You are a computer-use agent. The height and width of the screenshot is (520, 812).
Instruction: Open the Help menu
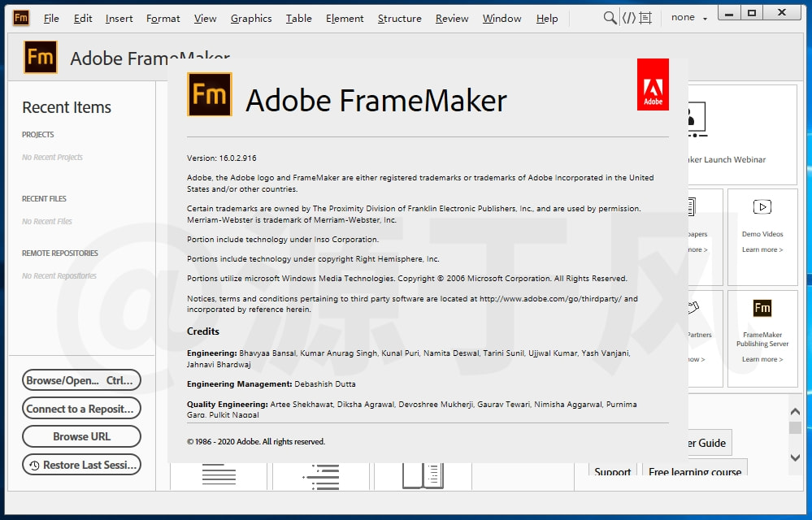547,19
